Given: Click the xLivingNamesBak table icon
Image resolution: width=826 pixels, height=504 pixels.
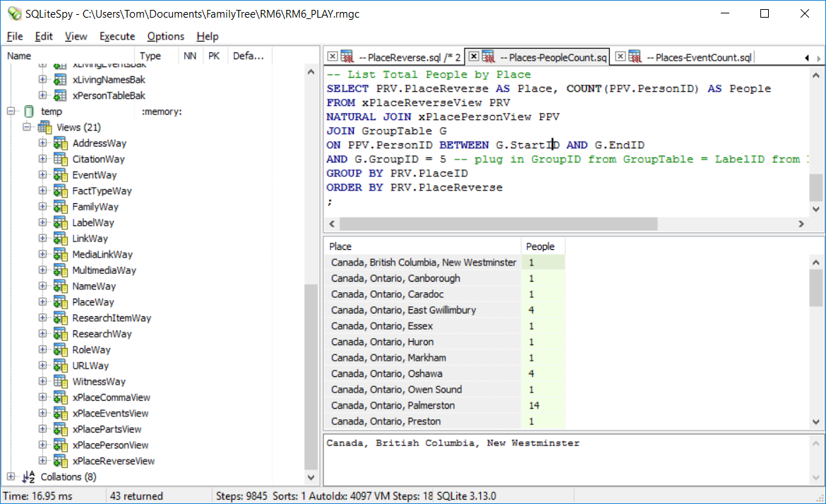Looking at the screenshot, I should click(x=61, y=80).
